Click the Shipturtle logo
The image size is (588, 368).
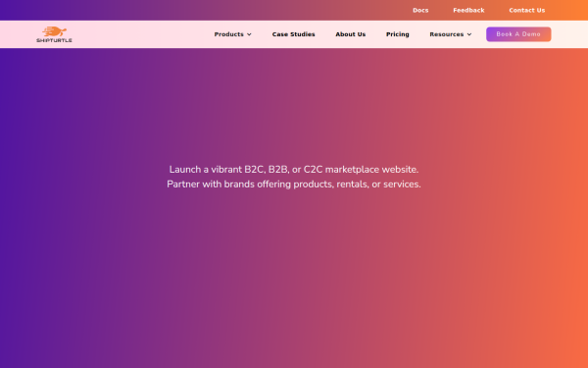tap(54, 34)
